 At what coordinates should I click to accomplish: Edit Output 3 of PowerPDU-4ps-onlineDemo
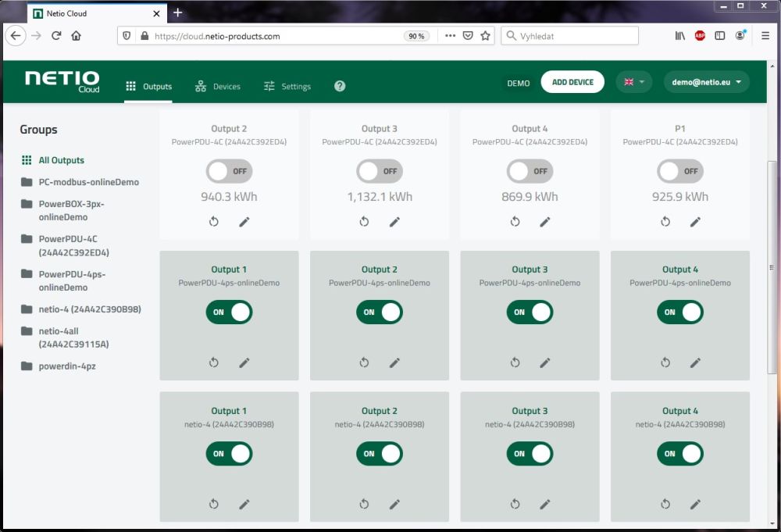tap(545, 362)
